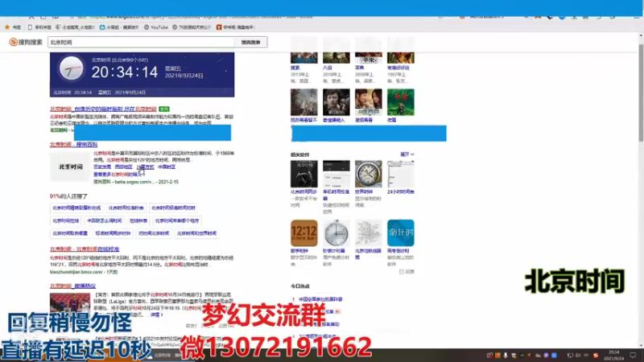Select the 北京时间在线 related search chip
The width and height of the screenshot is (644, 362).
pyautogui.click(x=65, y=220)
